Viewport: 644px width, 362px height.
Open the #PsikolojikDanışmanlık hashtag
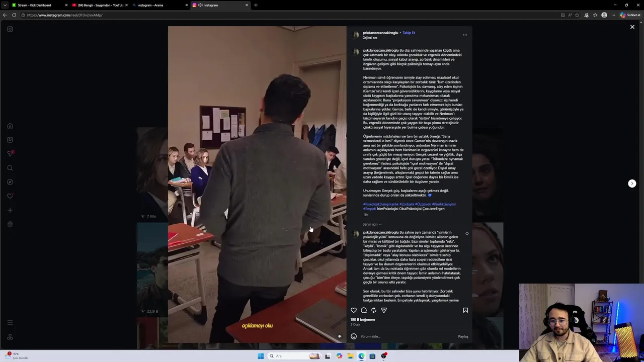381,204
